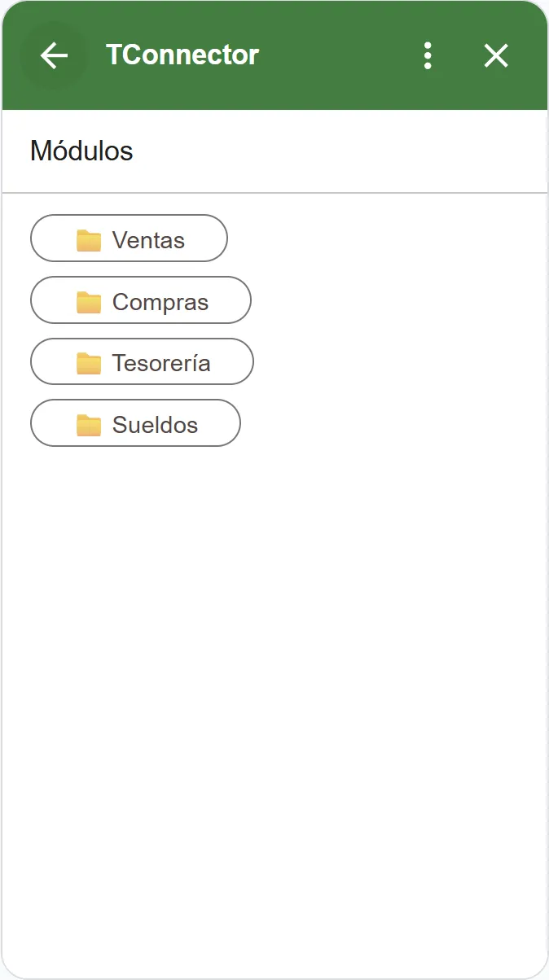Image resolution: width=549 pixels, height=980 pixels.
Task: Click the X icon in the header
Action: [495, 55]
